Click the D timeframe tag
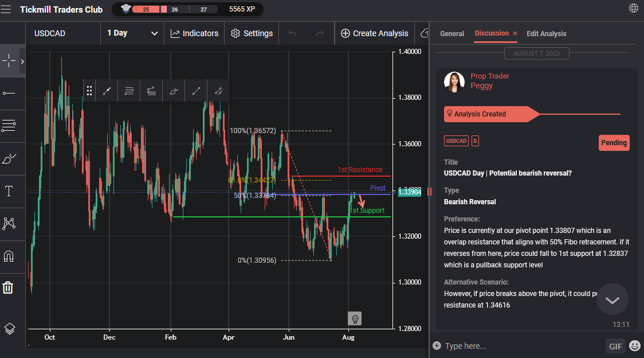 (x=475, y=141)
